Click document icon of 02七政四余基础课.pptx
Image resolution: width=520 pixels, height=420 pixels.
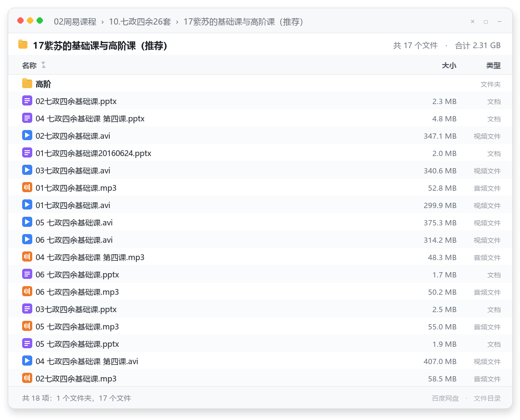pyautogui.click(x=27, y=101)
